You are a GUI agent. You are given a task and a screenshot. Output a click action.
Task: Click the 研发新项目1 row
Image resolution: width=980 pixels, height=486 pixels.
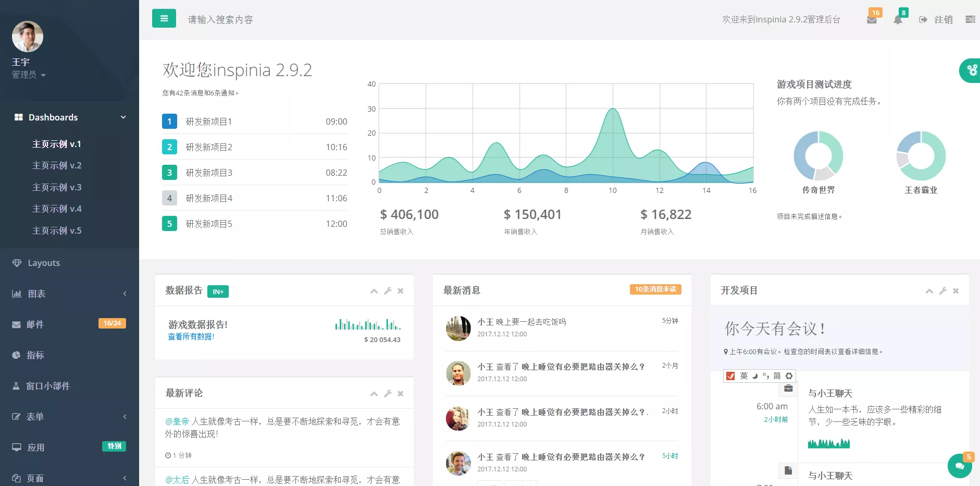coord(255,121)
